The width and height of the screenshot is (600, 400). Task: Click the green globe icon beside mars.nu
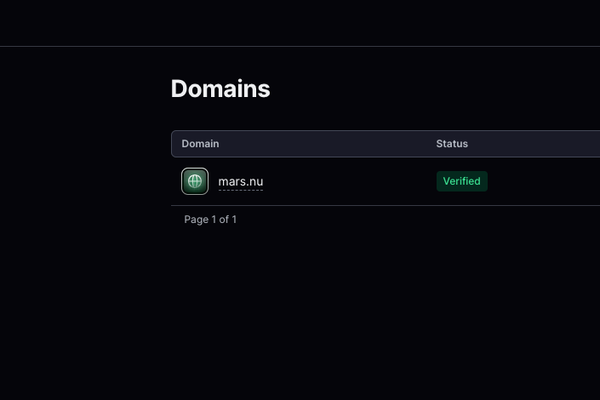coord(195,181)
